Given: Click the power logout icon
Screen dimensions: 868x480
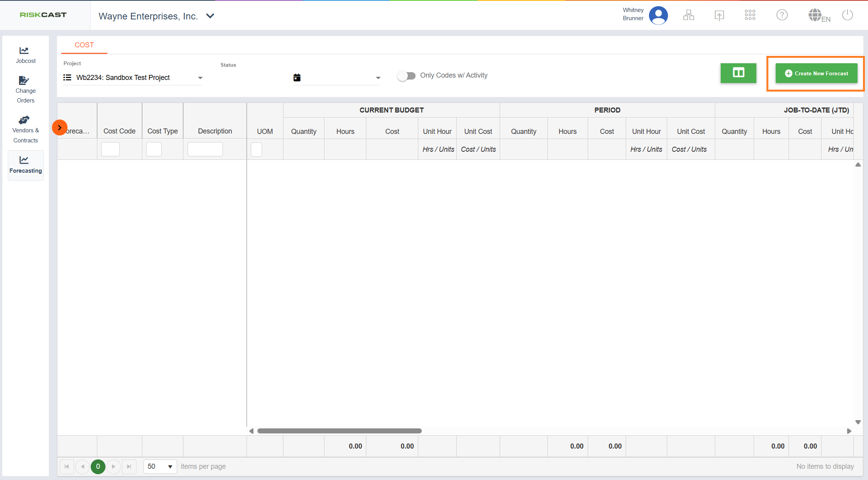Looking at the screenshot, I should (x=847, y=16).
